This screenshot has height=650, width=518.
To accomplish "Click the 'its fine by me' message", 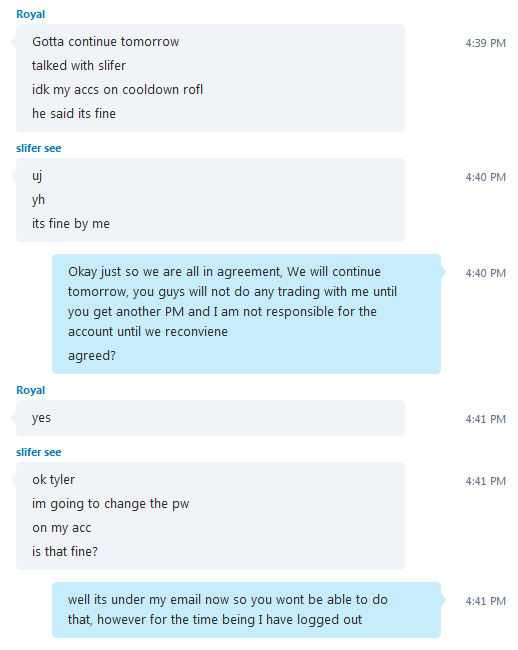I will click(x=71, y=223).
